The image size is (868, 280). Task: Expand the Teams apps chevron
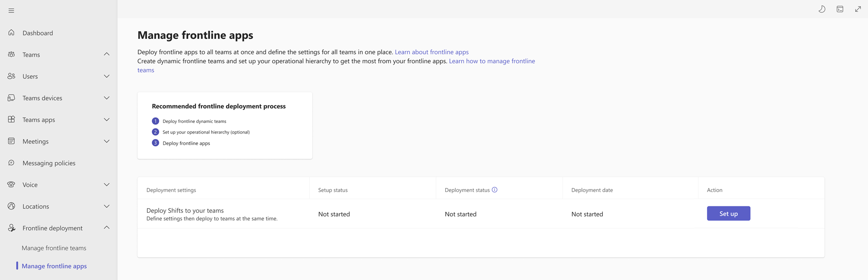107,119
